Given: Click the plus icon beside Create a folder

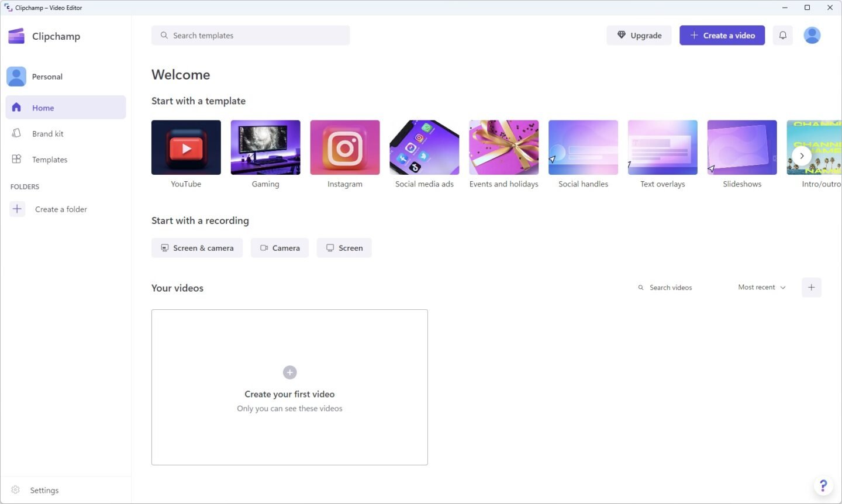Looking at the screenshot, I should point(18,209).
